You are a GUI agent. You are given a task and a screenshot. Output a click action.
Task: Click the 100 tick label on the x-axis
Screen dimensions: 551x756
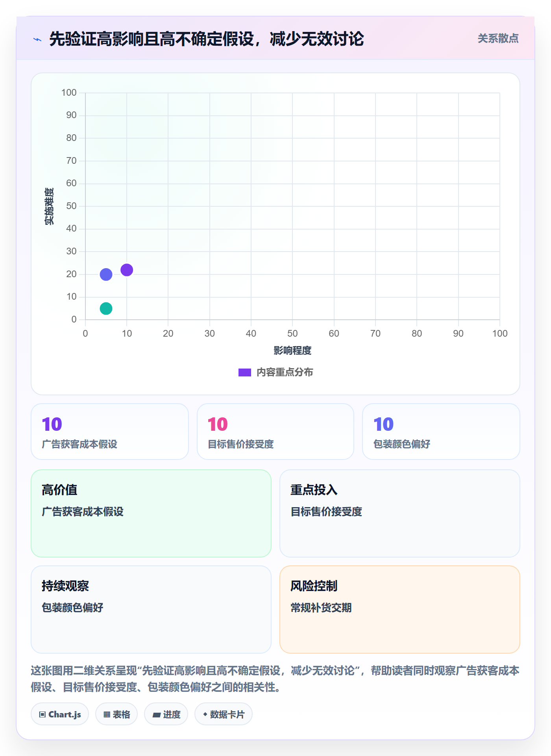click(x=500, y=334)
